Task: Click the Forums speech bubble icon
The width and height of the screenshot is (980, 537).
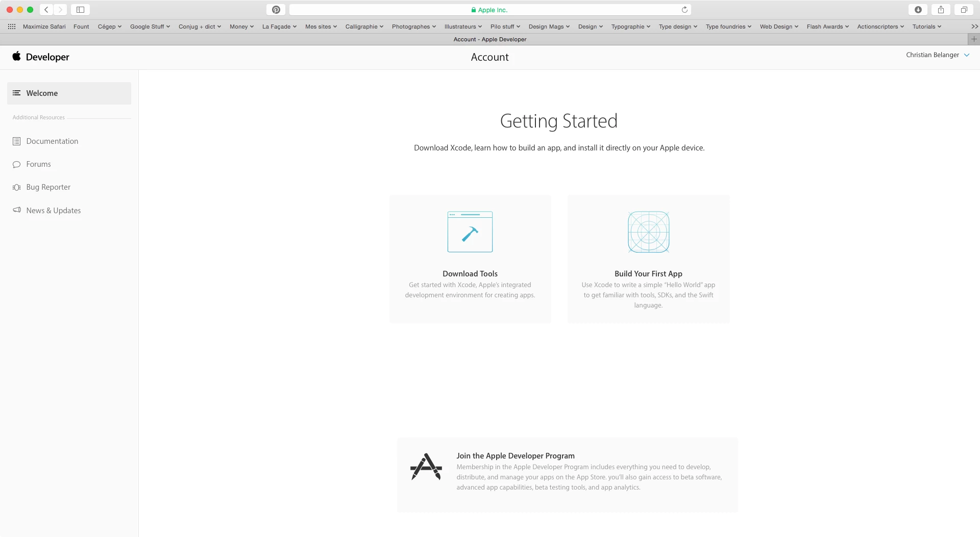Action: coord(16,164)
